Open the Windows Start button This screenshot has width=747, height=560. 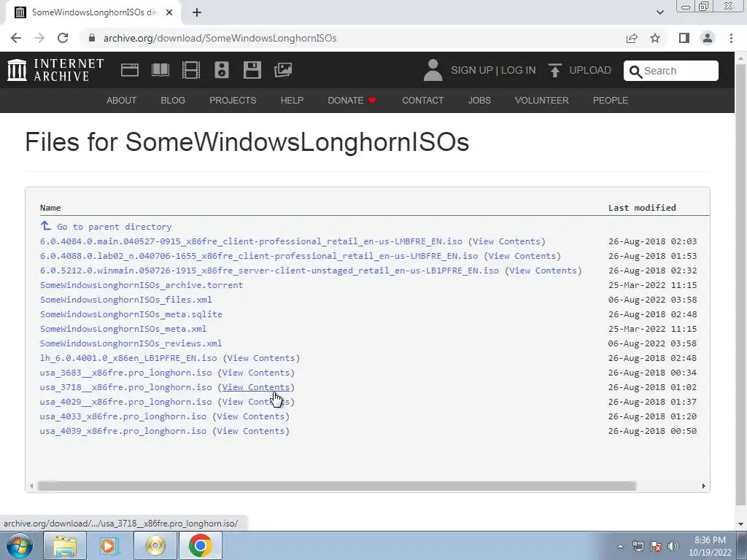[20, 545]
